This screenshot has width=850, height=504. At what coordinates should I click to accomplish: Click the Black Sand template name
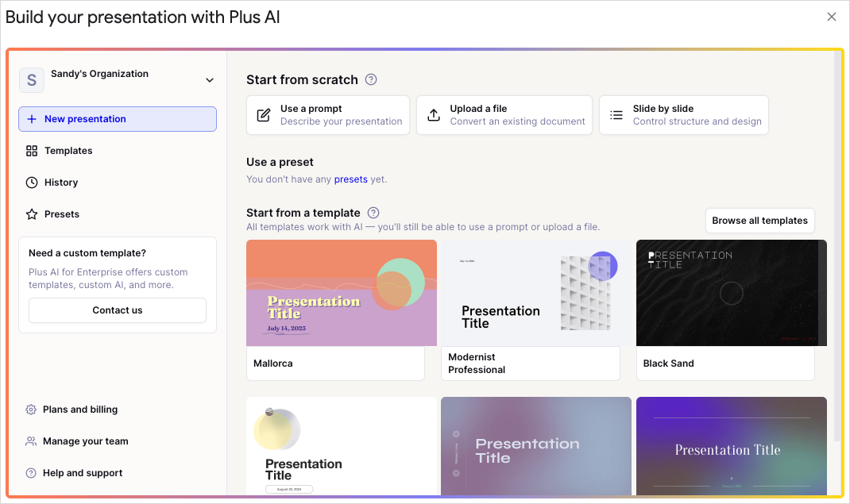tap(668, 364)
